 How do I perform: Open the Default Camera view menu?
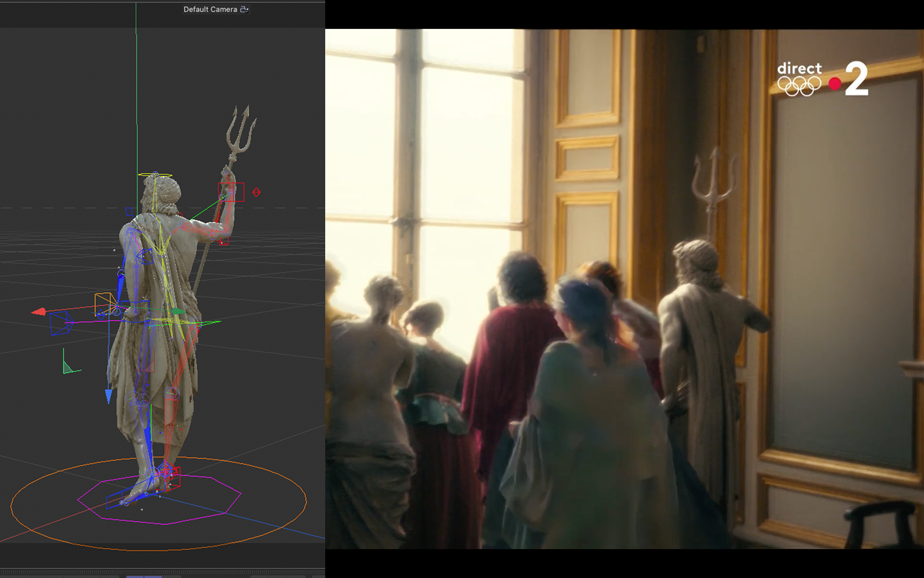click(210, 9)
